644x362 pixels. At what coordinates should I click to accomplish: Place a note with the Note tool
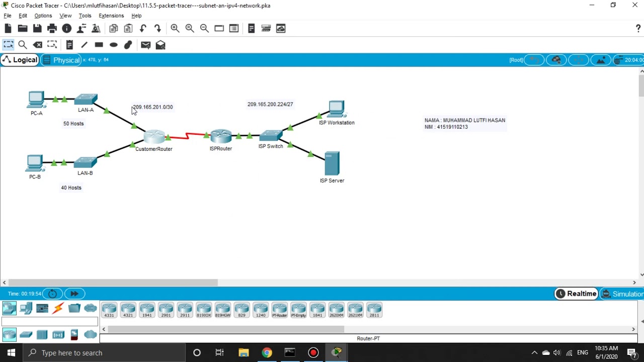coord(69,45)
